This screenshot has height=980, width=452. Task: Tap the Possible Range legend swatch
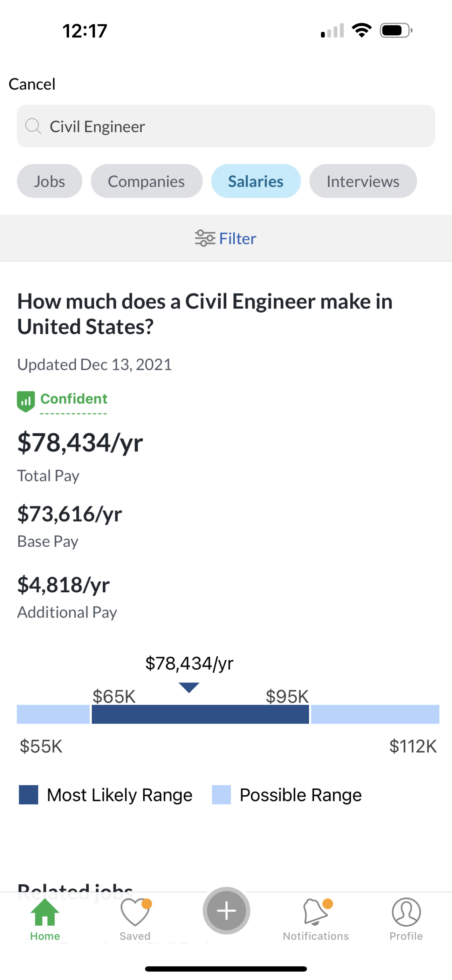(x=221, y=795)
